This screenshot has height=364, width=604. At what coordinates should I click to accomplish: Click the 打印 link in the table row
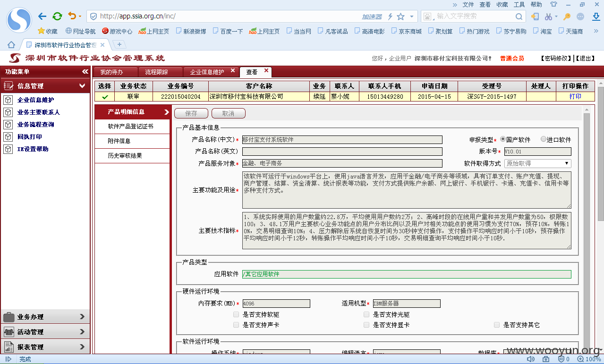click(x=575, y=96)
